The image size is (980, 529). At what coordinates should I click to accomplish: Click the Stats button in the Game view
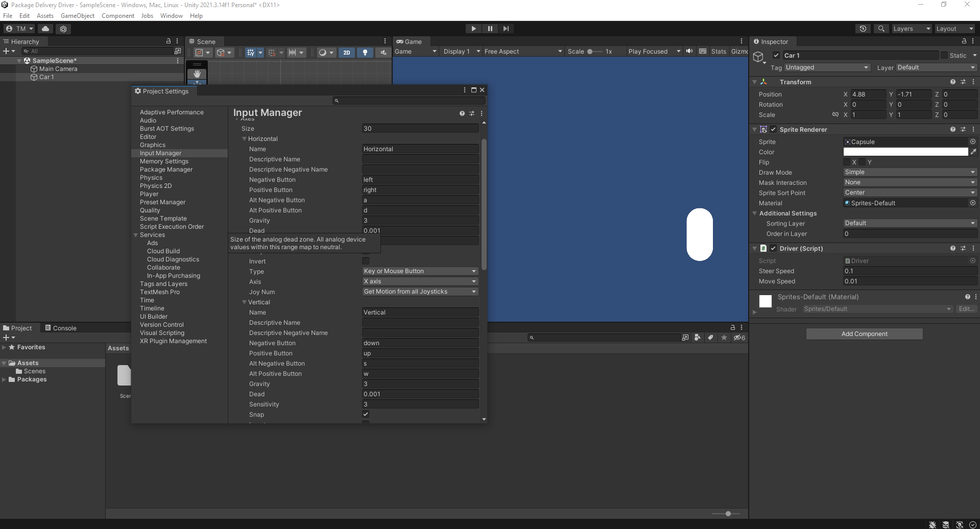[x=719, y=51]
